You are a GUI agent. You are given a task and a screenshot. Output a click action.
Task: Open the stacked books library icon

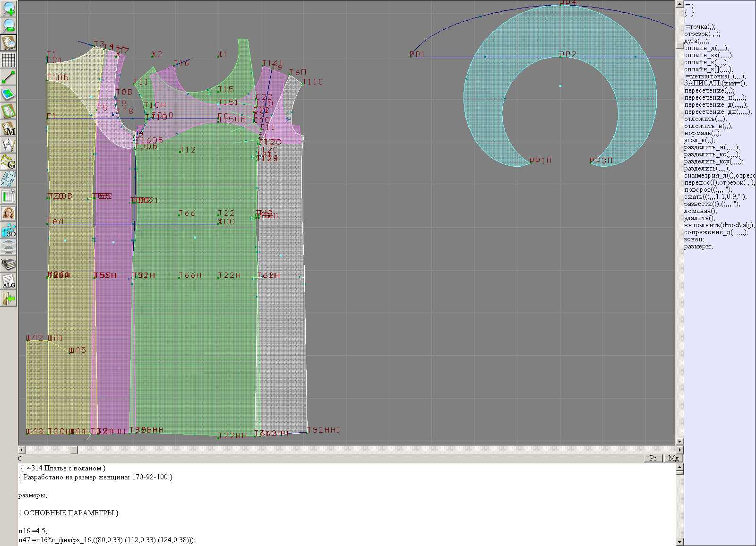tap(9, 264)
